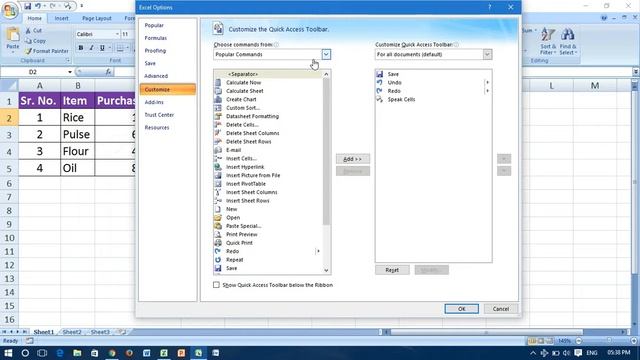The height and width of the screenshot is (360, 640).
Task: Click the Add >> button
Action: (353, 159)
